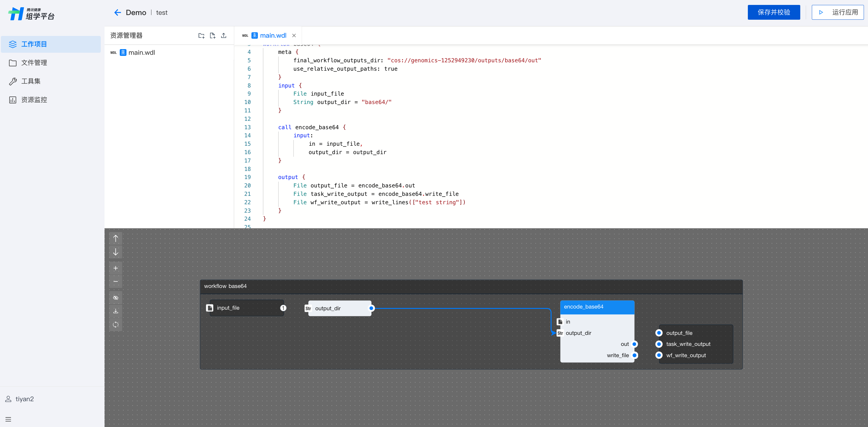Viewport: 868px width, 427px height.
Task: Toggle the eye visibility icon on canvas
Action: tap(116, 298)
